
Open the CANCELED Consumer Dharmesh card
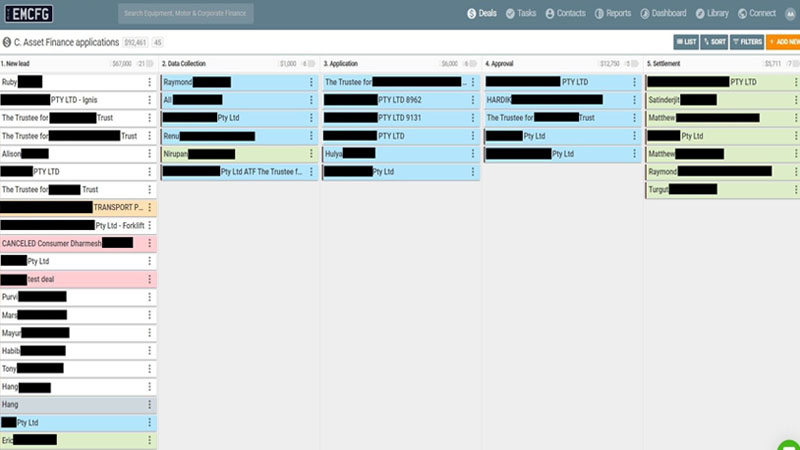click(78, 243)
